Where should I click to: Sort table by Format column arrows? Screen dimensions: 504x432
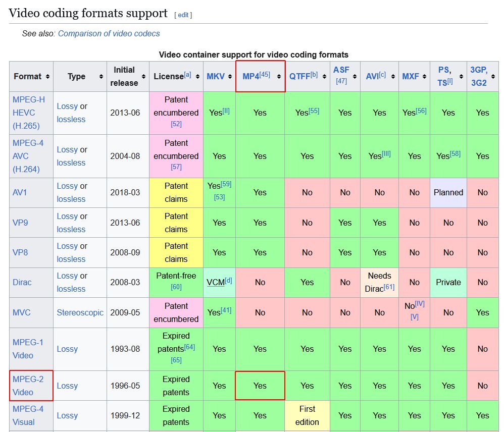[x=47, y=77]
